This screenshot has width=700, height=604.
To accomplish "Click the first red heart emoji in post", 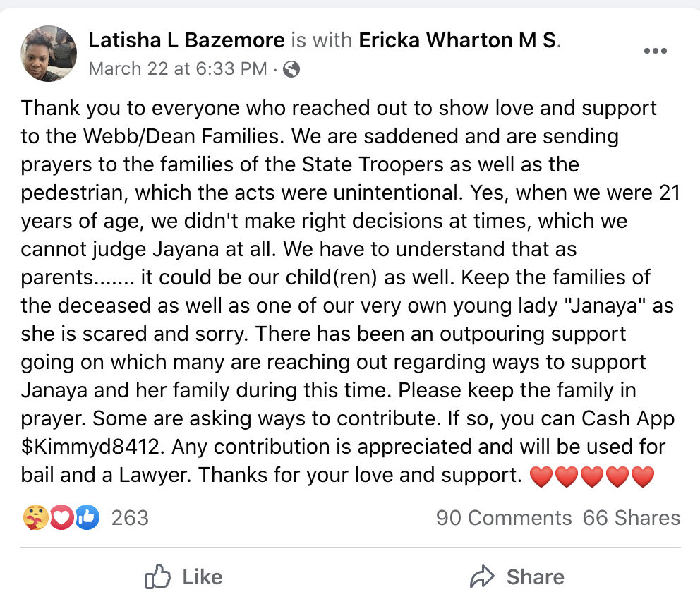I will [x=541, y=476].
